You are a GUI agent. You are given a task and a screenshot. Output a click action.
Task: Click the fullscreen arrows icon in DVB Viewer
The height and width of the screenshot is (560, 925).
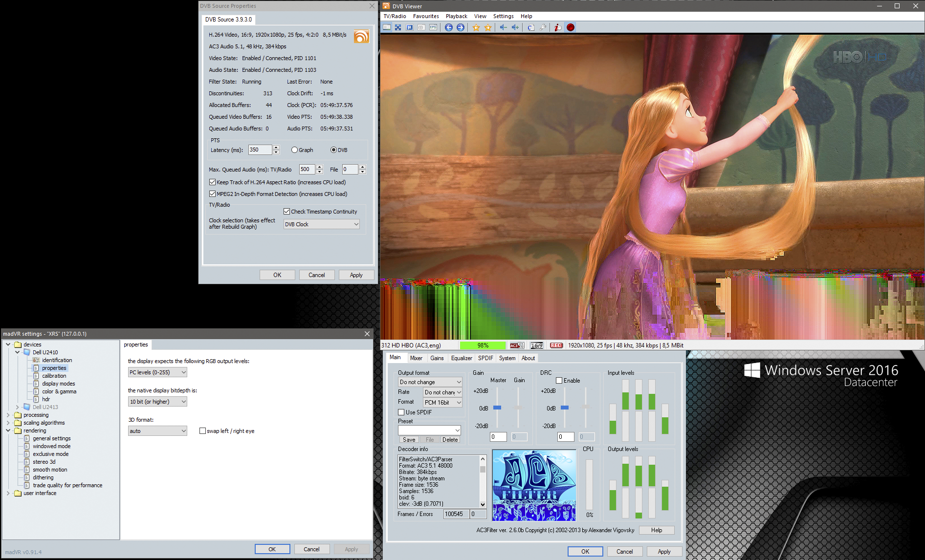(398, 27)
